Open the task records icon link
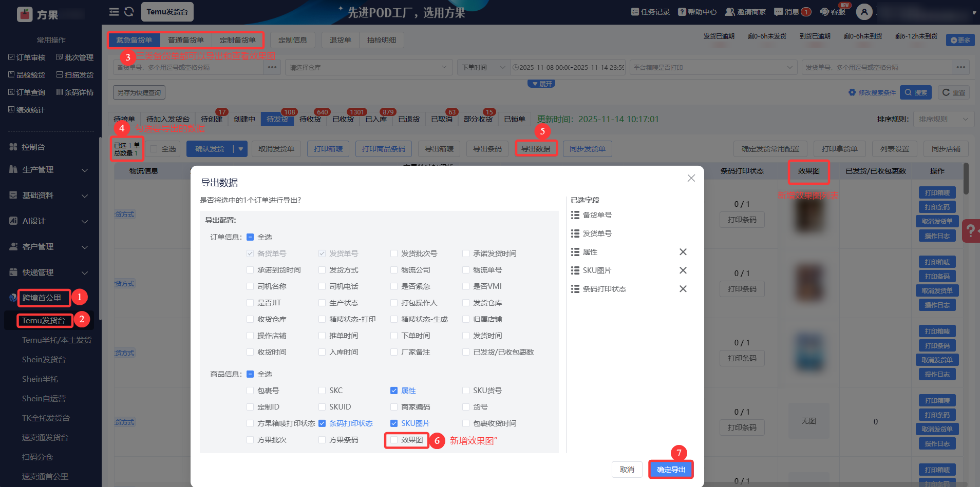 635,12
